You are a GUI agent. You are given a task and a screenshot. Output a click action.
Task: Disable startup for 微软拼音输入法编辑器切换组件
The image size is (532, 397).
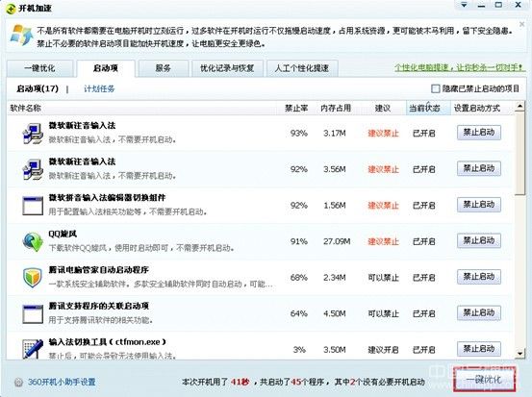click(479, 205)
